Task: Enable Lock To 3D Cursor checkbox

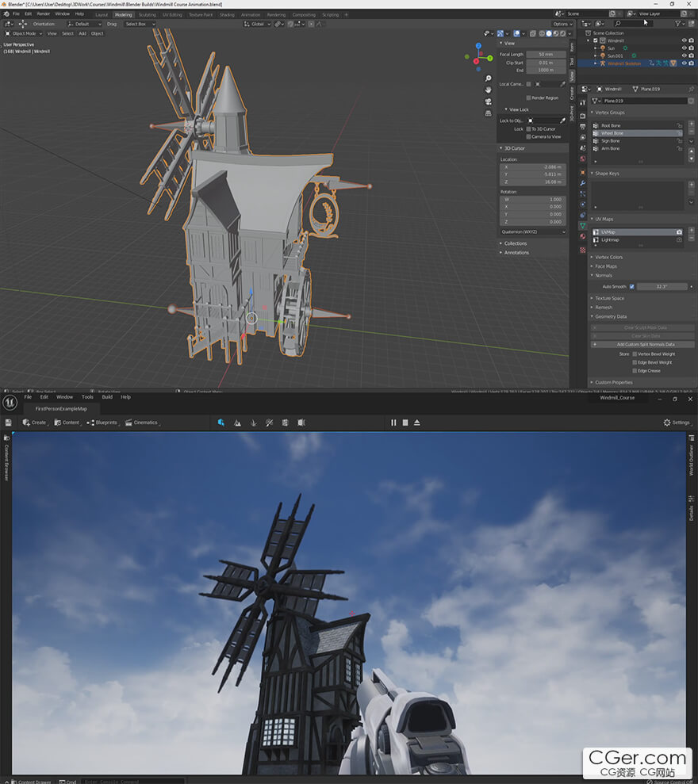Action: pos(528,129)
